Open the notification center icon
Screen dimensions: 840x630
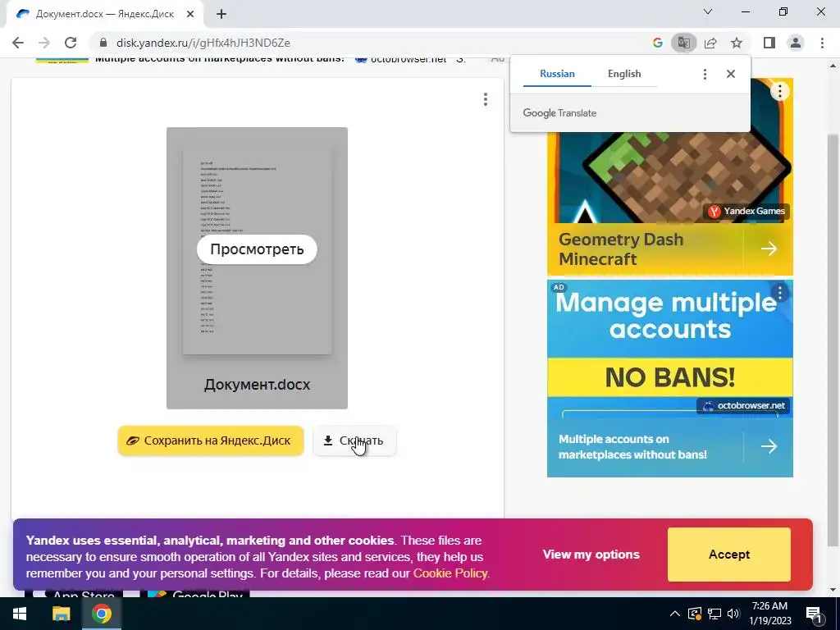pyautogui.click(x=815, y=614)
